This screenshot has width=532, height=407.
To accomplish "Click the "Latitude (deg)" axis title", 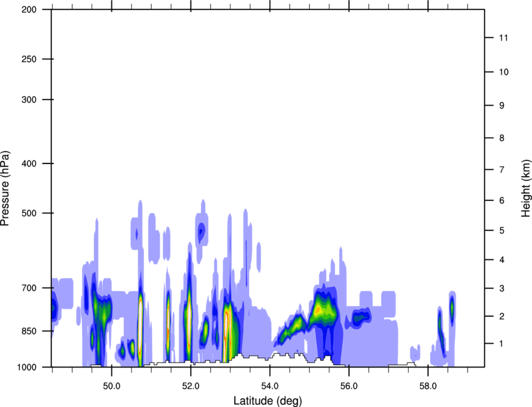I will [267, 401].
